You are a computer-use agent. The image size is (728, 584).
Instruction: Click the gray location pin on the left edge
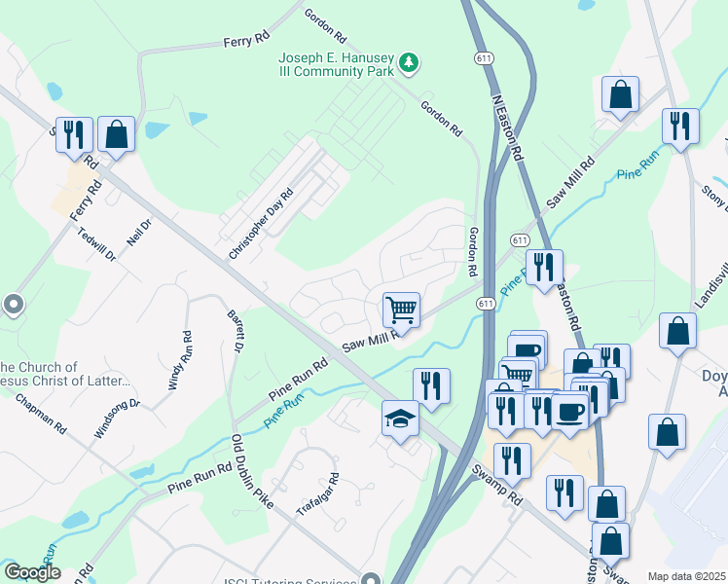click(x=14, y=305)
